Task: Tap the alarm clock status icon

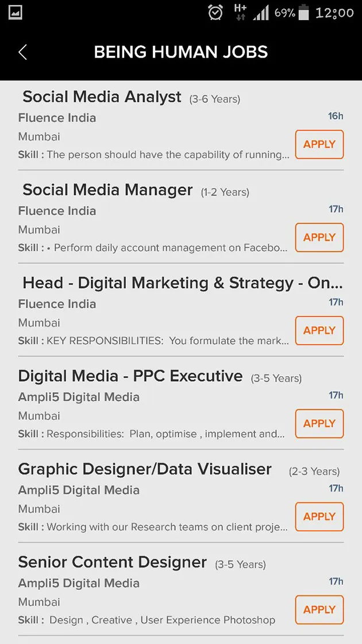Action: coord(215,13)
